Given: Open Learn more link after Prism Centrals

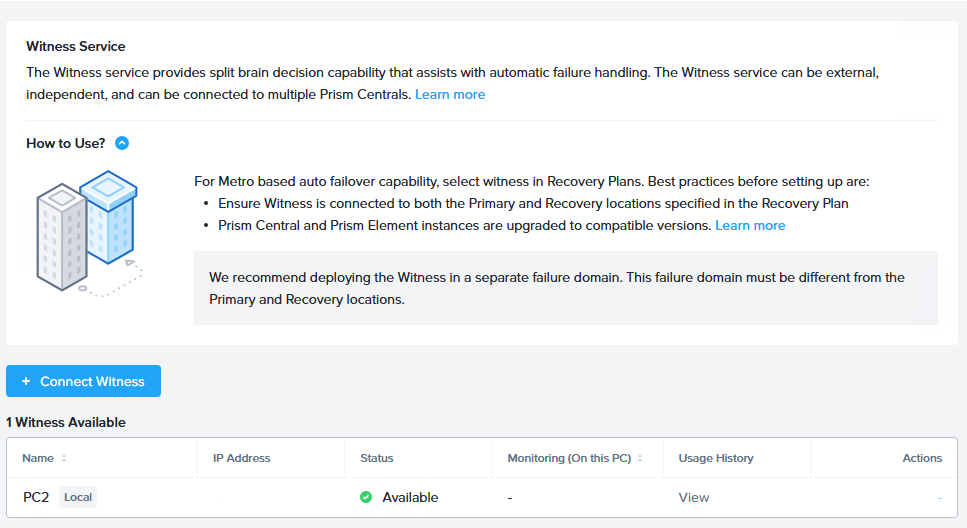Looking at the screenshot, I should tap(450, 95).
